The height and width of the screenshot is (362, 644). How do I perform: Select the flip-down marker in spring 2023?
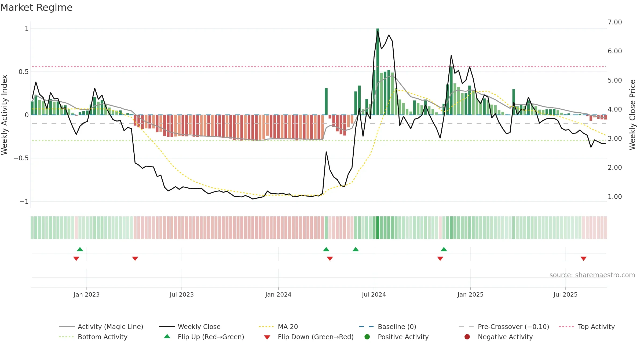pyautogui.click(x=135, y=258)
